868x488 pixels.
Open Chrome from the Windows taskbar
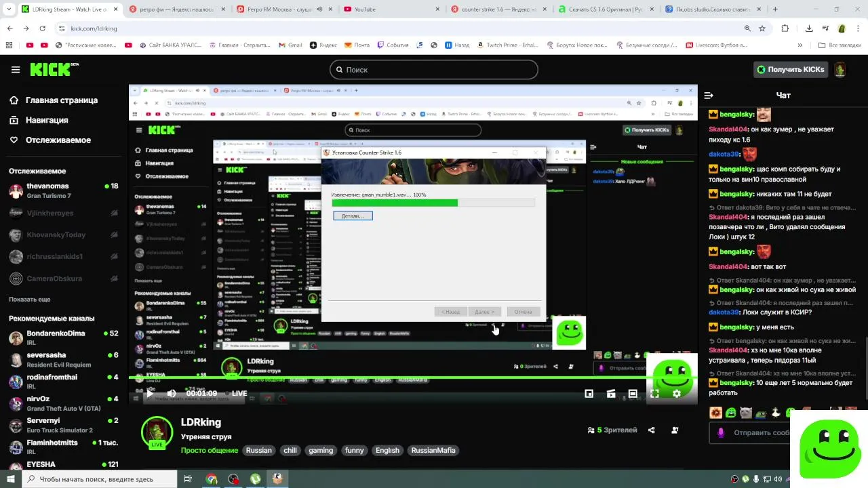tap(212, 479)
